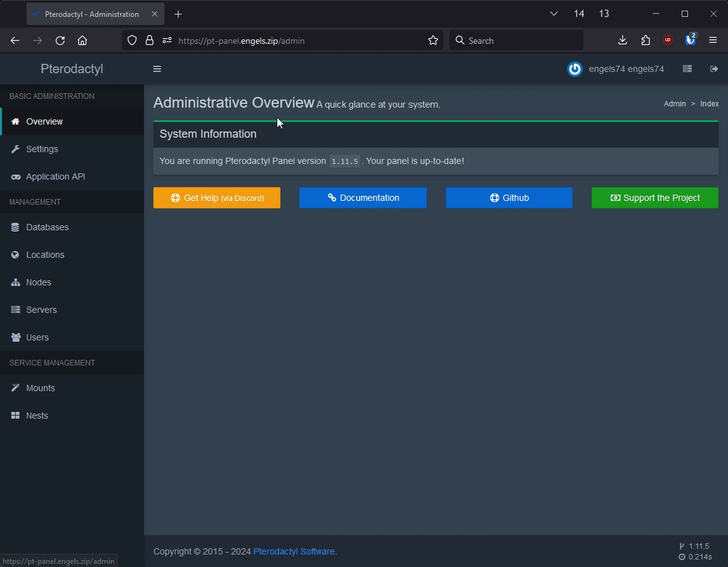Click the site permissions icon in address bar
The width and height of the screenshot is (728, 567).
(167, 41)
